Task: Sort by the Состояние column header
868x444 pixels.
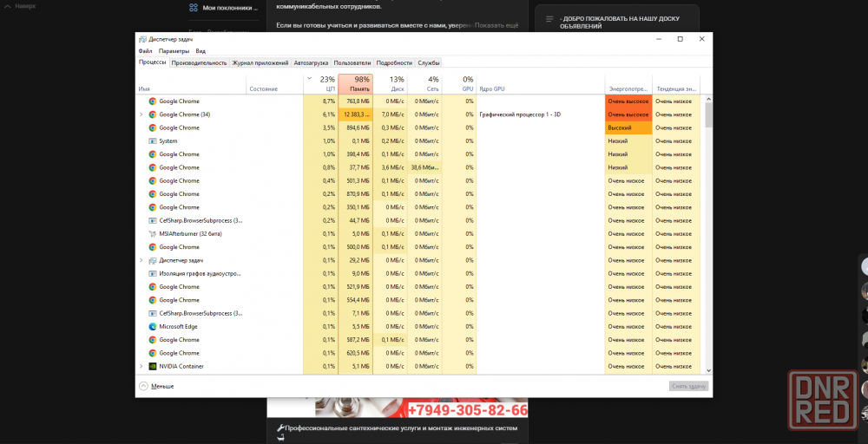Action: tap(274, 84)
